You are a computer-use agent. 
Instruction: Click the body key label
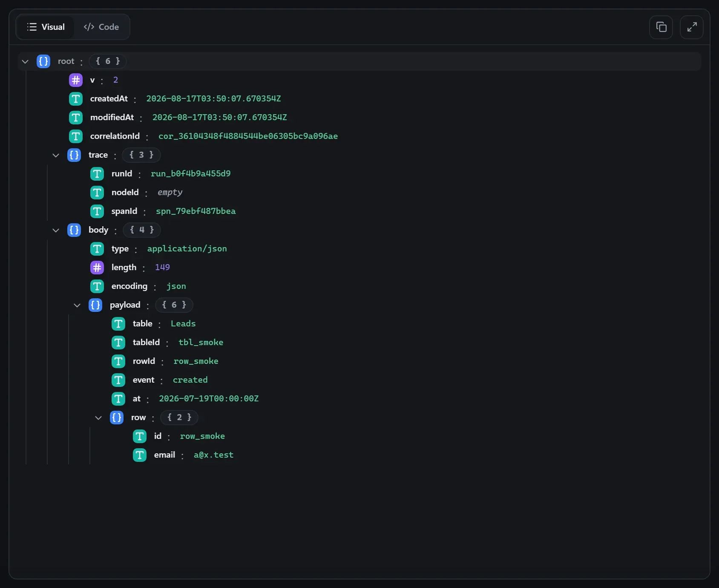pos(98,230)
